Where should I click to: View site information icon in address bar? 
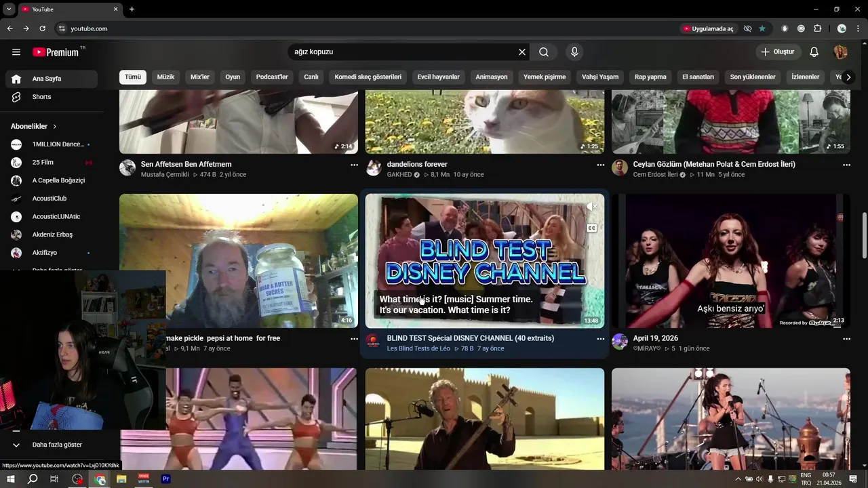coord(62,28)
